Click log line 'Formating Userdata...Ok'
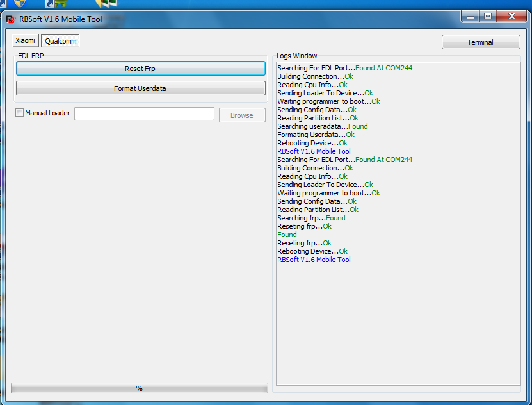Image resolution: width=532 pixels, height=405 pixels. 316,135
